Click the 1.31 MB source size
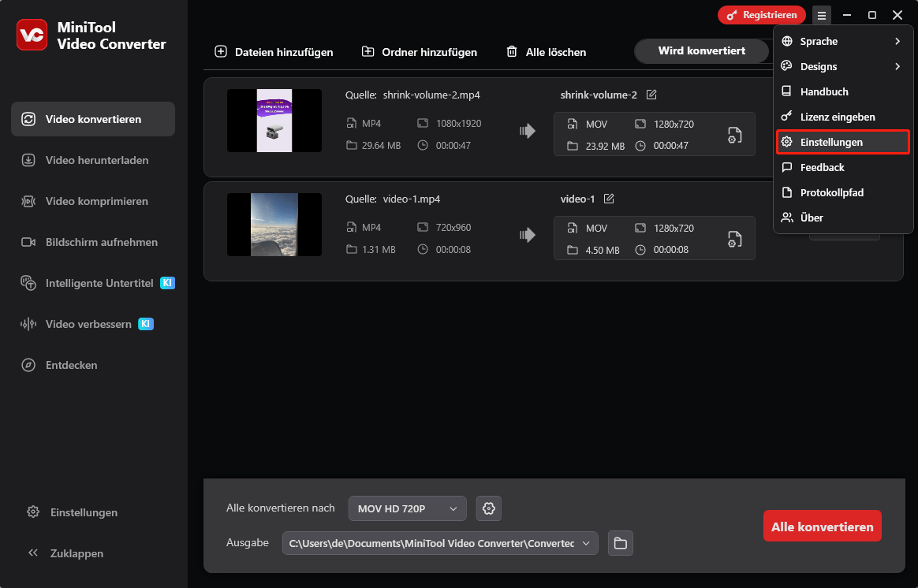 click(x=379, y=250)
